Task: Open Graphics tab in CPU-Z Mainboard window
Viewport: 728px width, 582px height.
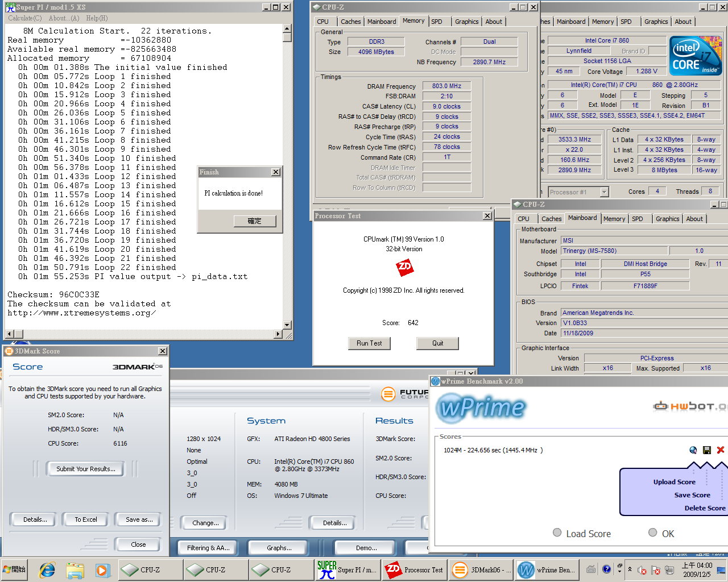Action: [667, 219]
